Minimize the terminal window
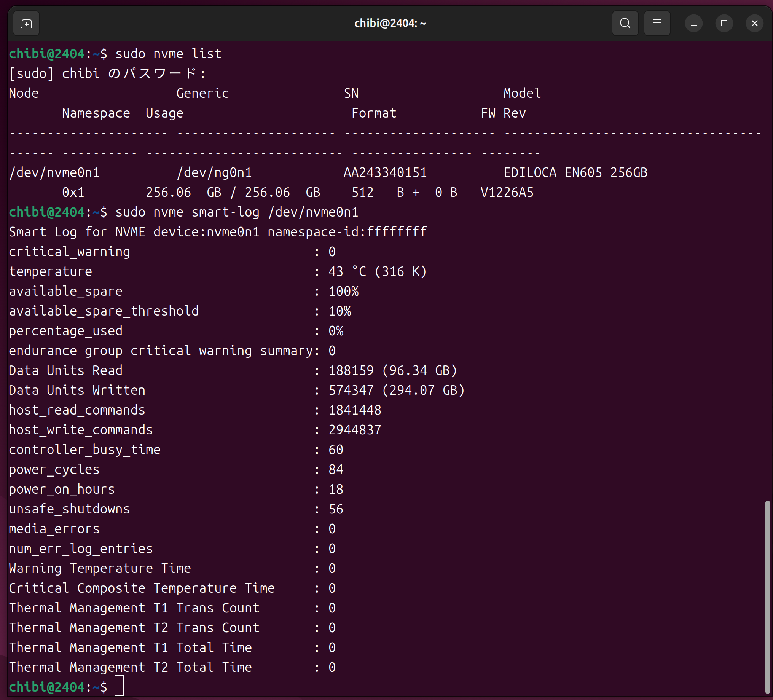Image resolution: width=773 pixels, height=700 pixels. pos(693,24)
